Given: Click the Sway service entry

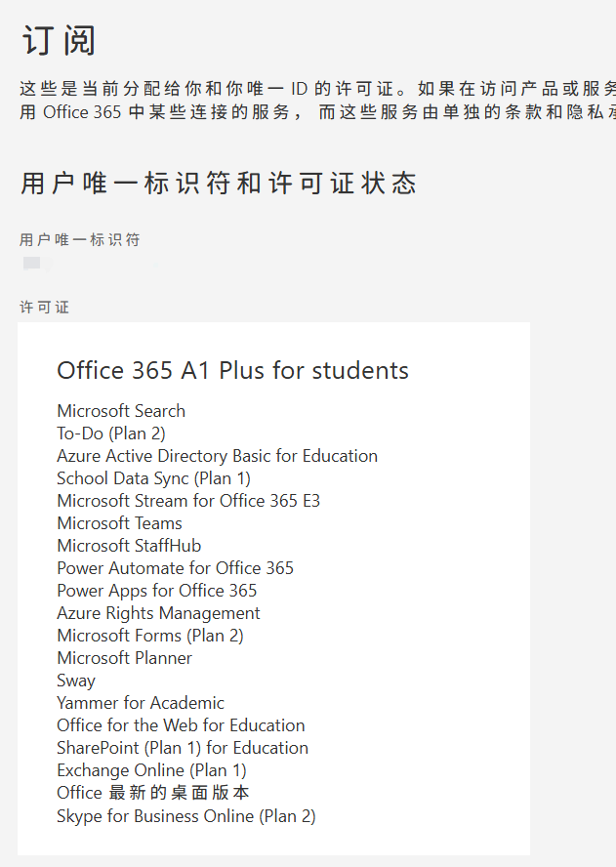Looking at the screenshot, I should pos(76,681).
